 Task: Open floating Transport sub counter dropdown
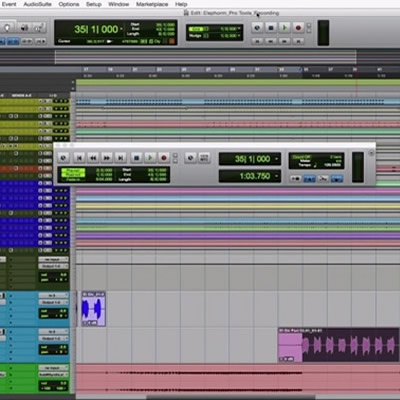(x=276, y=176)
